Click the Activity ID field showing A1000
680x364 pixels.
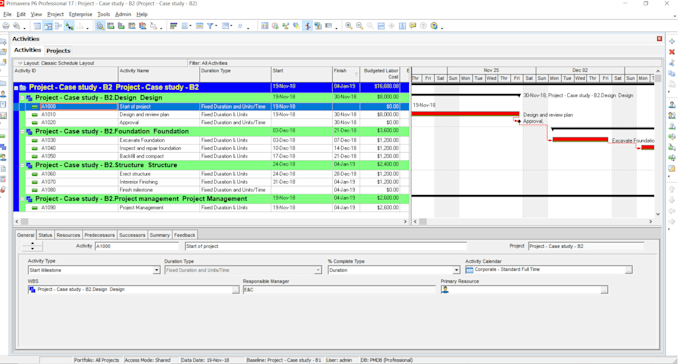point(136,246)
